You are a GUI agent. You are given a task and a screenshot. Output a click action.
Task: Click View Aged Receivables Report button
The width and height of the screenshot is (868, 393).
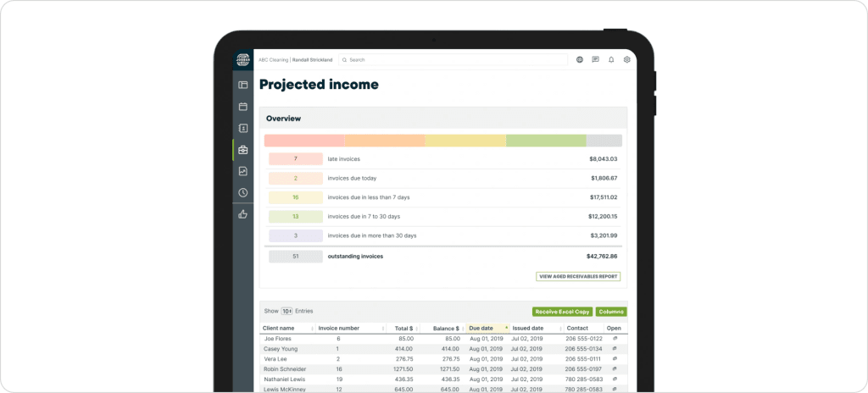[578, 276]
